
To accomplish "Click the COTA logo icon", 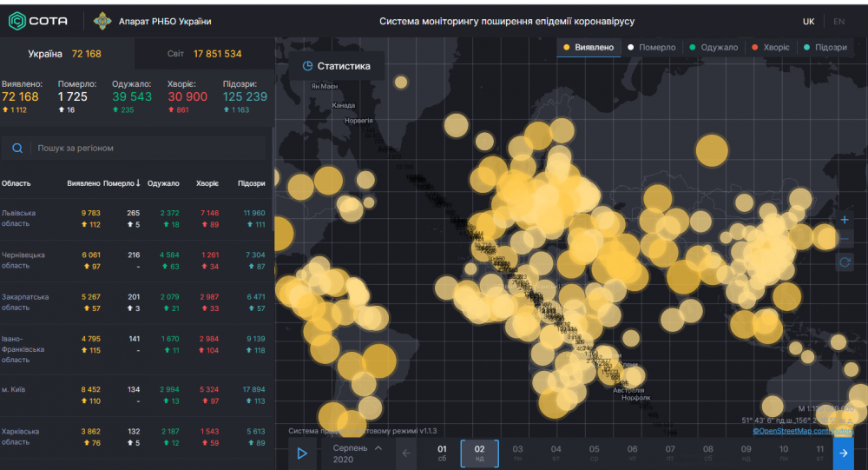I will [16, 21].
